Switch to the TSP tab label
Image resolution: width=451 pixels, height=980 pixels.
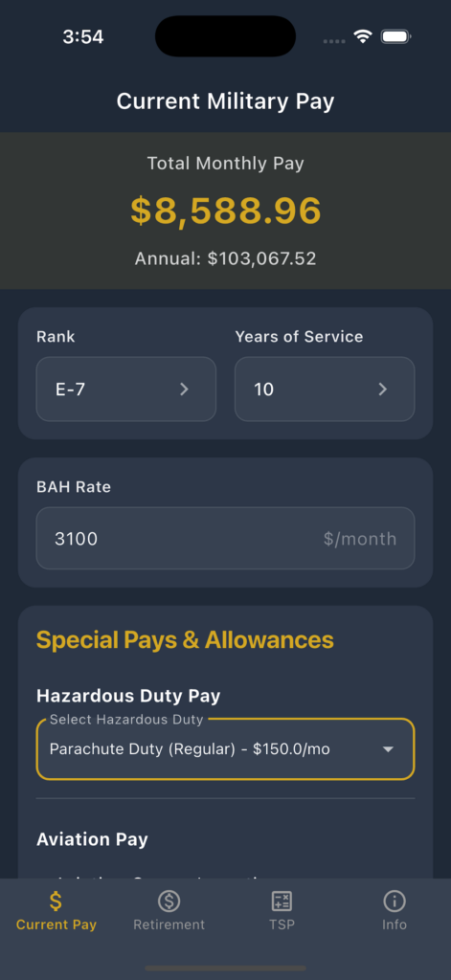[282, 924]
